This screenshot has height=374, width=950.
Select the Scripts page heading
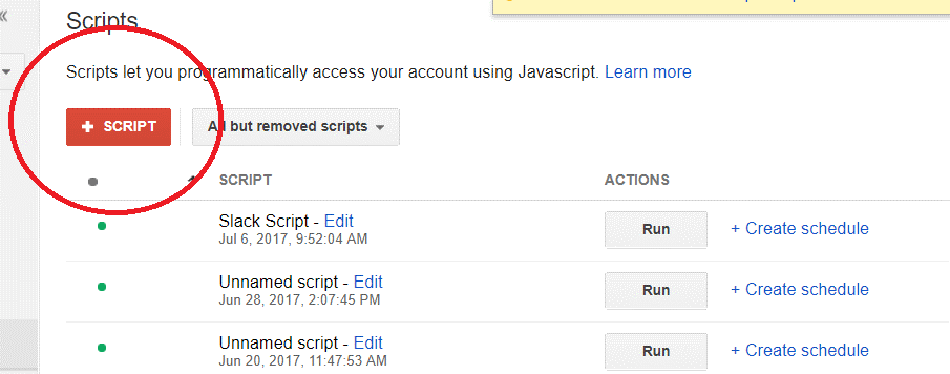(102, 22)
